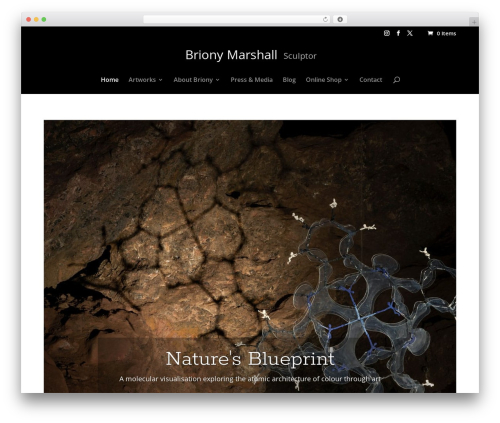Click the shopping cart icon
This screenshot has height=423, width=500.
click(430, 33)
